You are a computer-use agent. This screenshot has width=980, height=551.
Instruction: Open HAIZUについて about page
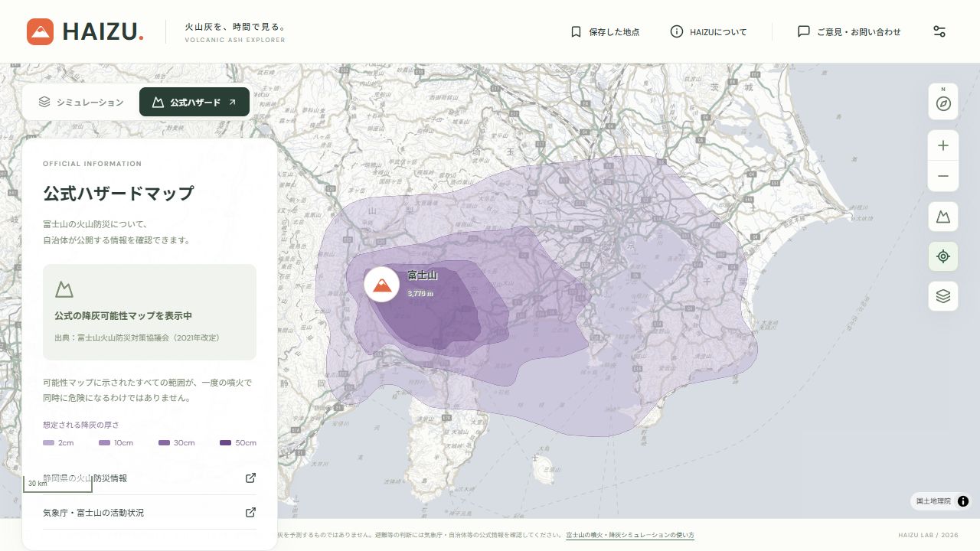coord(708,31)
